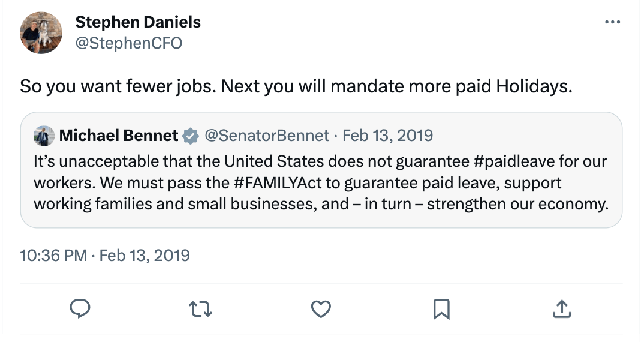Viewport: 644px width, 342px height.
Task: Click Michael Bennet's small avatar
Action: pos(43,136)
